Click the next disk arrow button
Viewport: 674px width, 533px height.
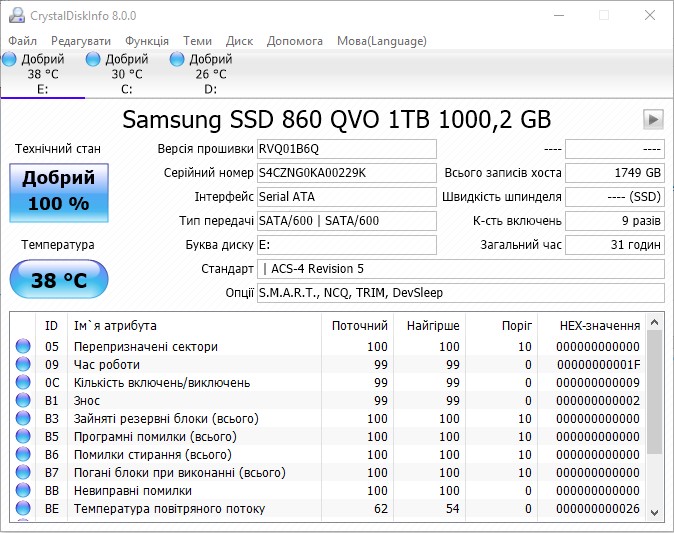(x=653, y=119)
